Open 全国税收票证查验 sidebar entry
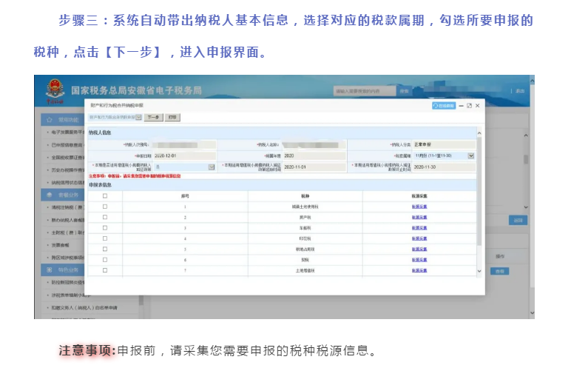Image resolution: width=588 pixels, height=368 pixels. [x=67, y=158]
